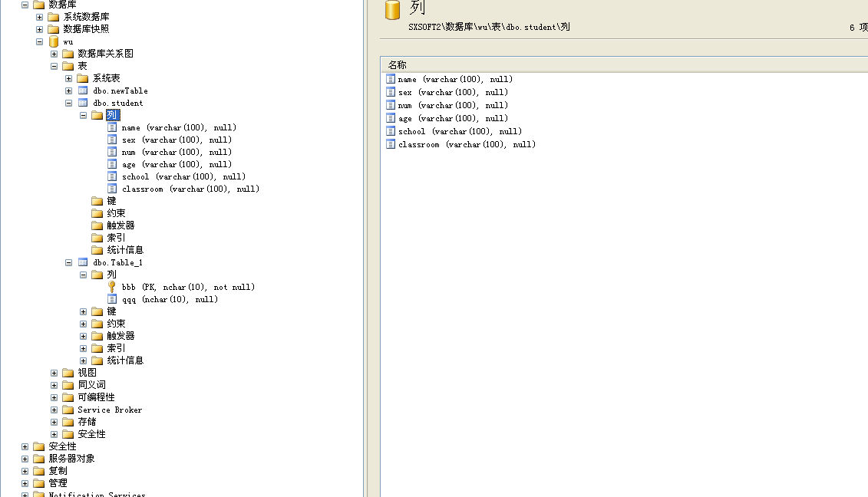Click column icon of name in tree

click(x=112, y=127)
